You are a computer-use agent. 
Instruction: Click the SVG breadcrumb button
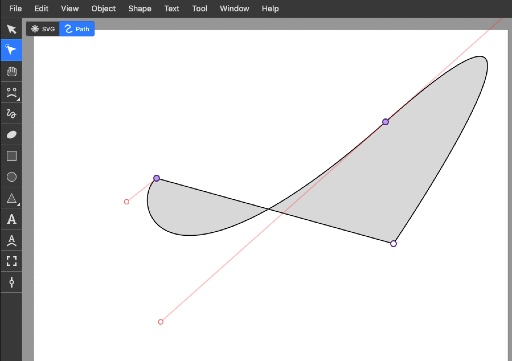tap(43, 29)
